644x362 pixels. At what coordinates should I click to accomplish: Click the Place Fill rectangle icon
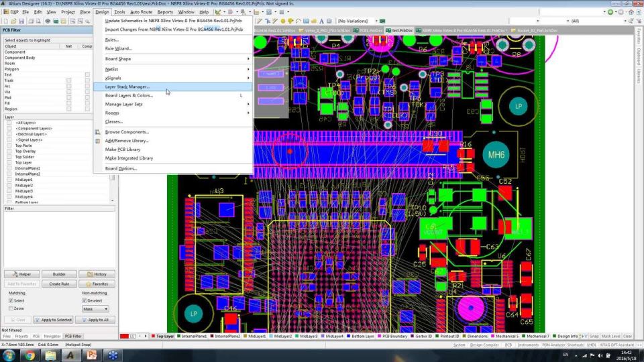[x=306, y=21]
